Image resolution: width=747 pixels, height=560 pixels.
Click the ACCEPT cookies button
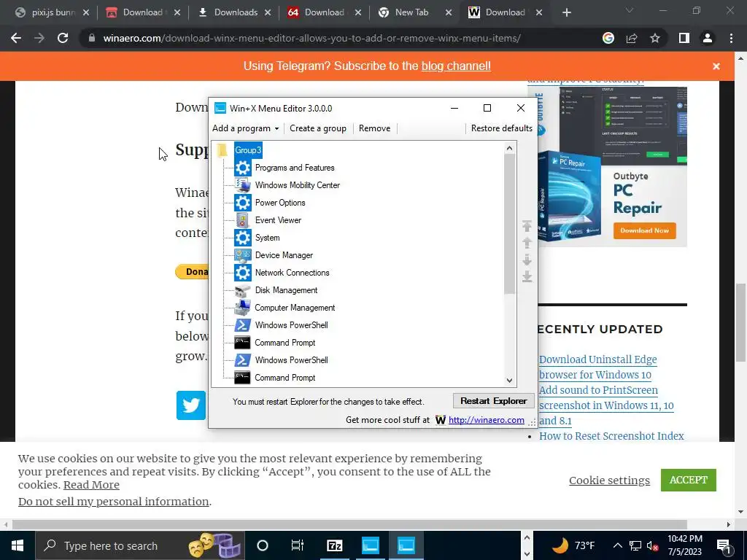[x=689, y=480]
